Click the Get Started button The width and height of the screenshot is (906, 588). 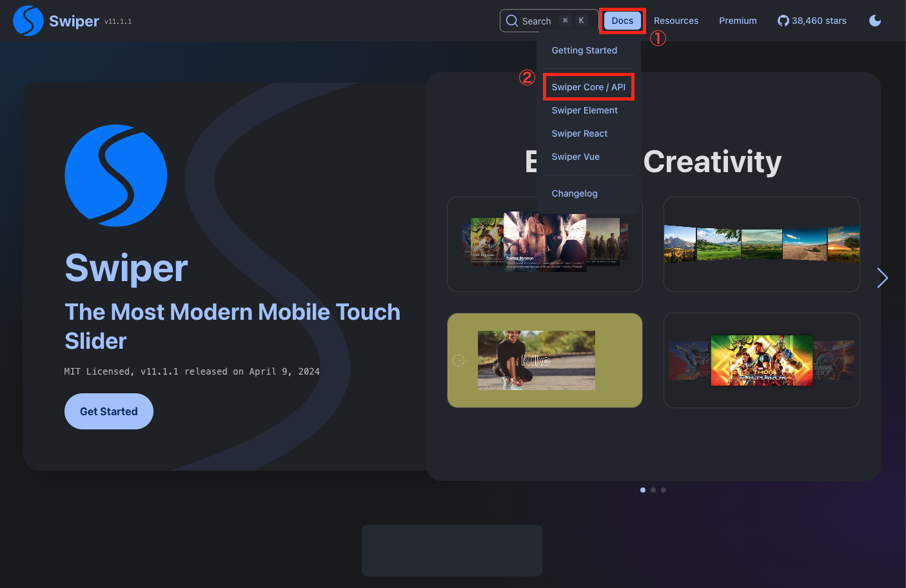coord(109,411)
